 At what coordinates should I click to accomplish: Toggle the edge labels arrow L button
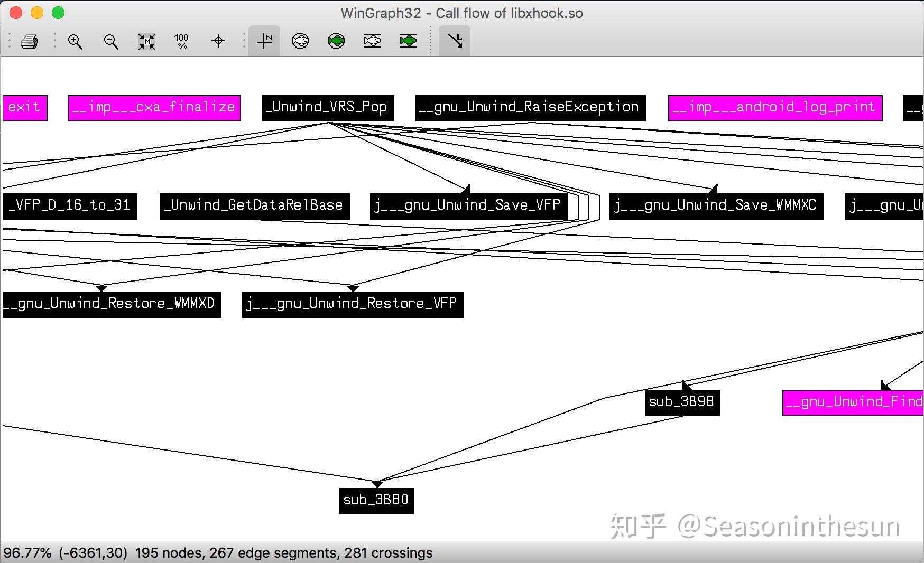(455, 41)
